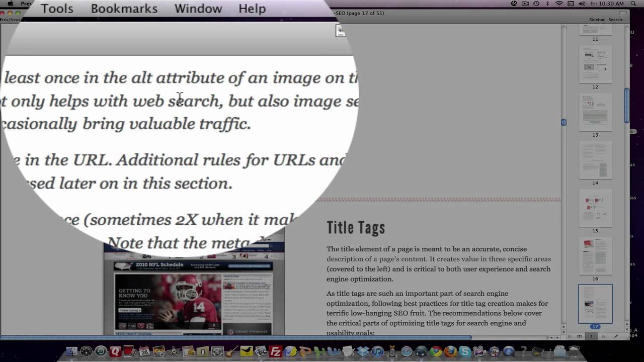Click the Title Tags heading
Screen dimensions: 644x362
click(x=356, y=228)
